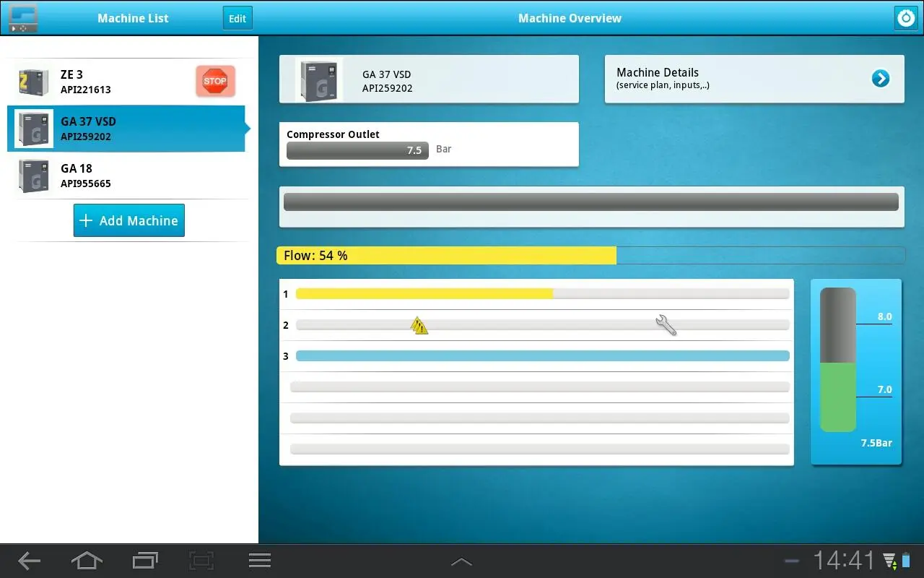Click the Edit button in Machine List header
924x578 pixels.
tap(237, 19)
